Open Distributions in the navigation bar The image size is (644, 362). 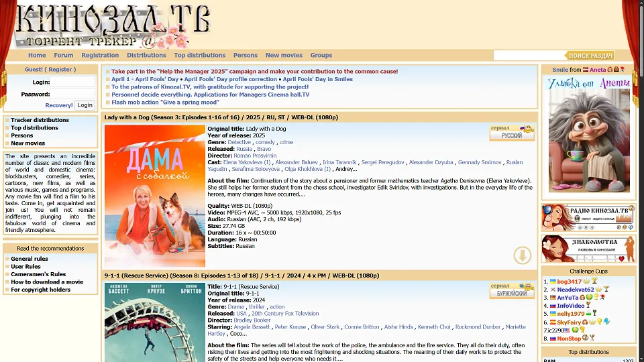click(146, 55)
